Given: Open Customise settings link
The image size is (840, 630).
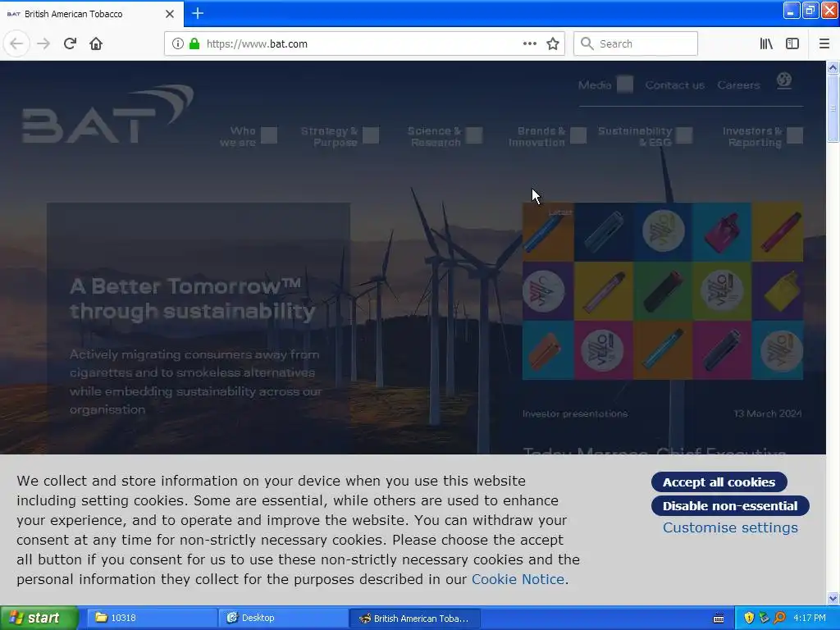Looking at the screenshot, I should tap(730, 527).
